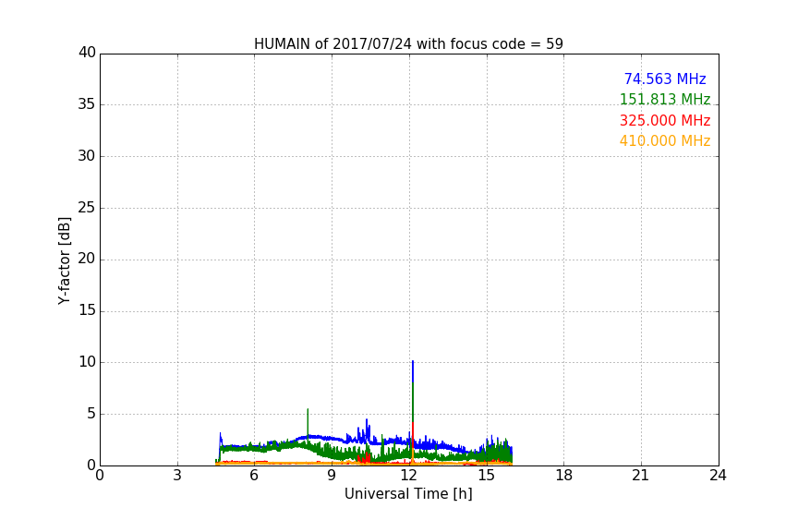Screen dimensions: 798x532
Task: Click the green spike peak just after 8 h
Action: pos(308,409)
